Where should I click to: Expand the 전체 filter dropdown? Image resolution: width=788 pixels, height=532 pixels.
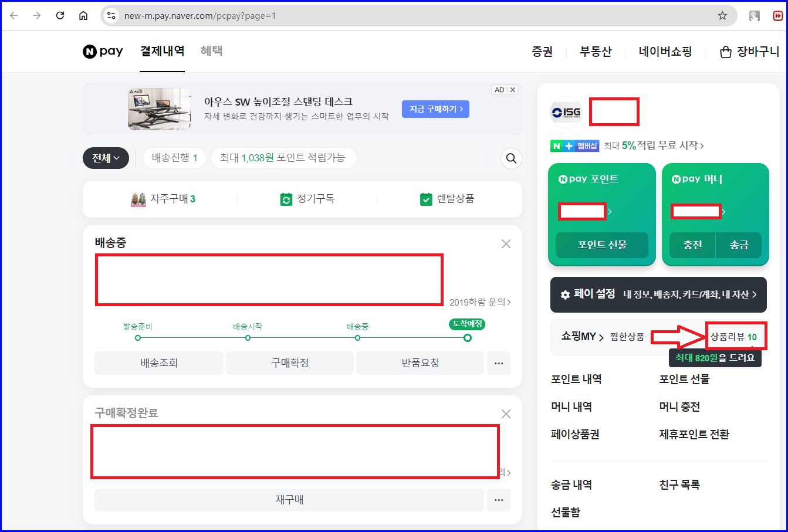[106, 158]
